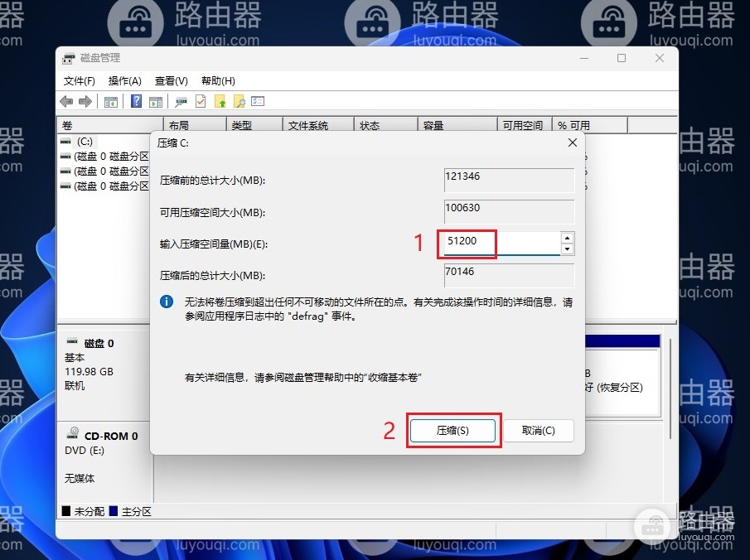Close the 压缩 C: dialog
The height and width of the screenshot is (560, 750).
(x=573, y=142)
